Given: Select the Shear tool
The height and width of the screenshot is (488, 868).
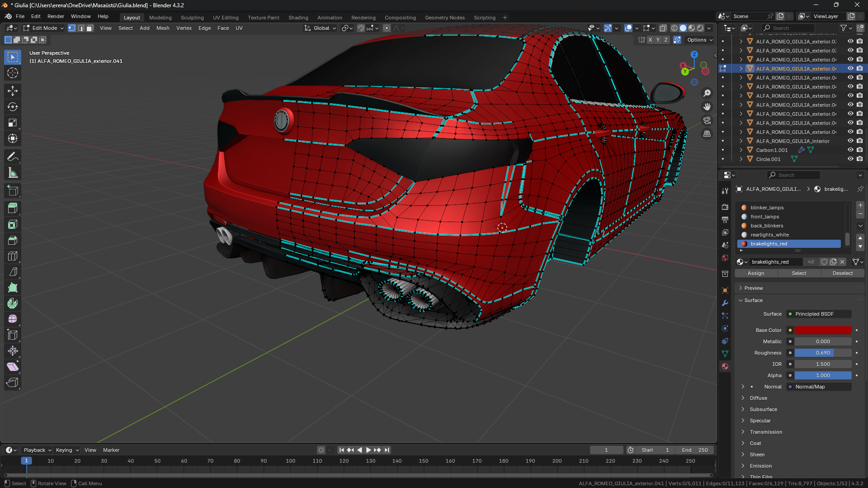Looking at the screenshot, I should coord(13,367).
